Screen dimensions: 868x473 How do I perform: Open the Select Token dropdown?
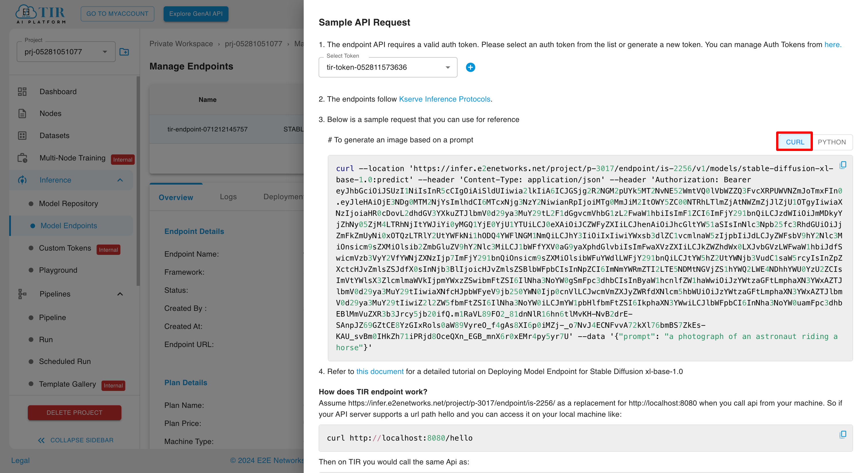coord(388,67)
